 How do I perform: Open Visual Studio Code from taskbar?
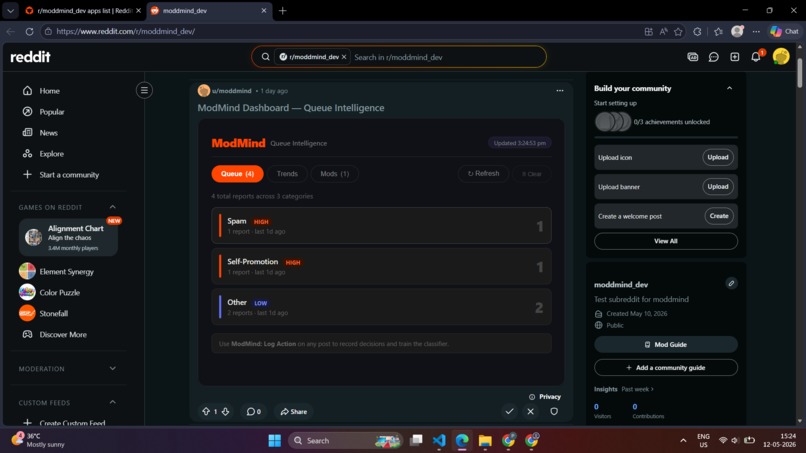coord(439,441)
